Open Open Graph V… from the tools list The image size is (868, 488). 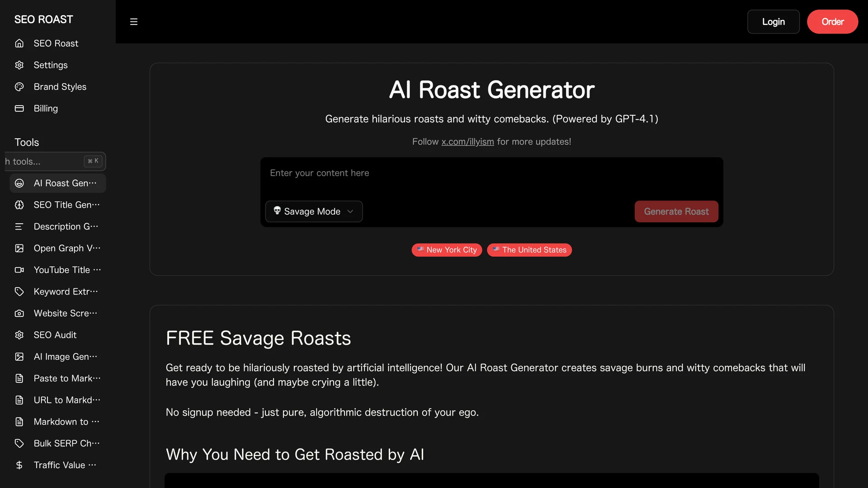57,248
